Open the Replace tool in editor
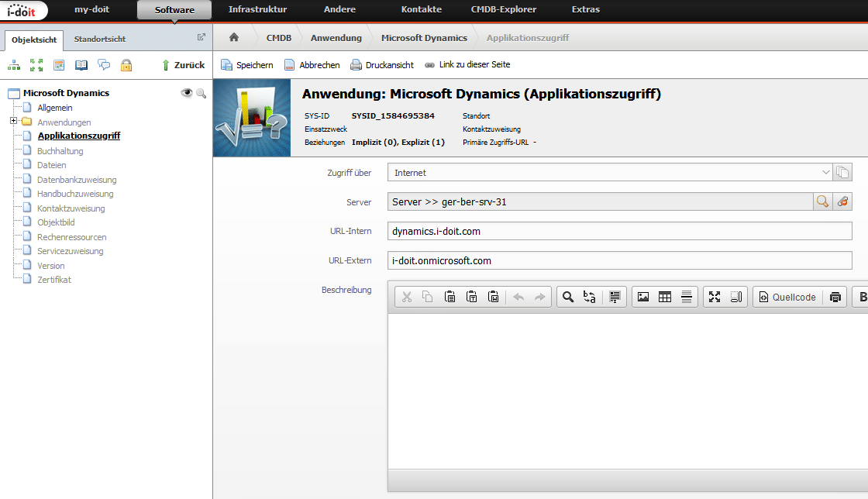 (590, 297)
